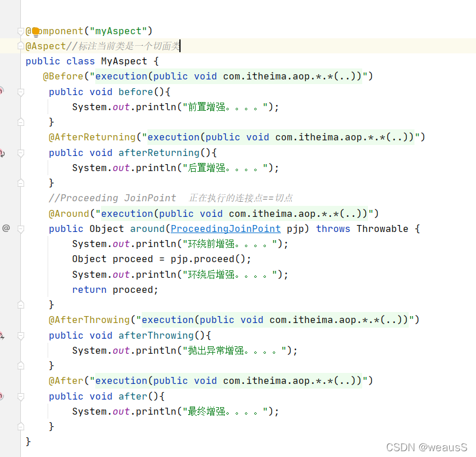This screenshot has height=457, width=476.
Task: Click the @AfterReturning annotation
Action: tap(92, 137)
